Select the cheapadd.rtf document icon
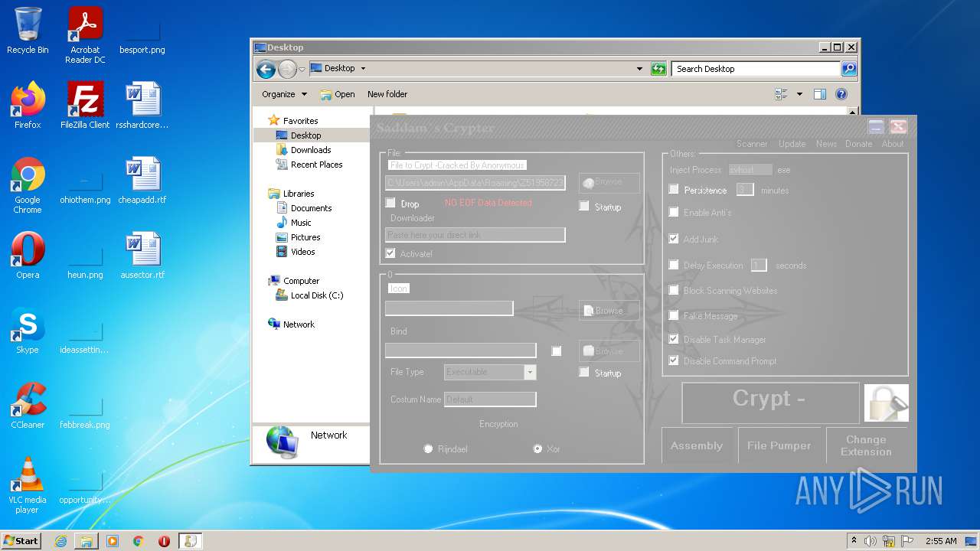 [x=142, y=181]
